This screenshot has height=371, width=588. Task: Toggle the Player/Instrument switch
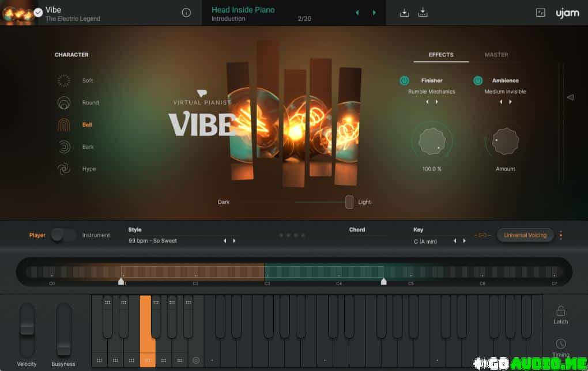(63, 235)
